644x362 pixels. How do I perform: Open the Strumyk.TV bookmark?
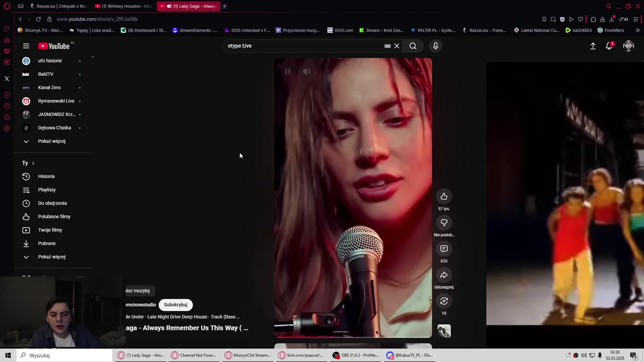[x=40, y=30]
